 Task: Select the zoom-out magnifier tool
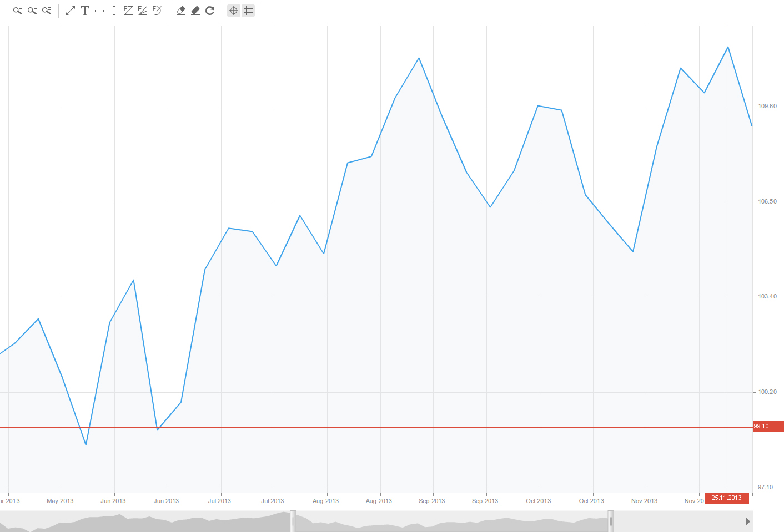[x=32, y=10]
